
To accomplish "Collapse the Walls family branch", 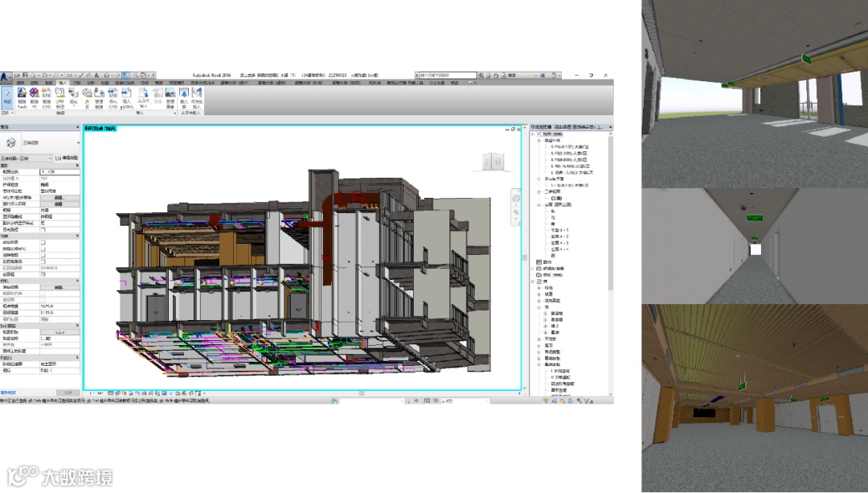I will [539, 307].
